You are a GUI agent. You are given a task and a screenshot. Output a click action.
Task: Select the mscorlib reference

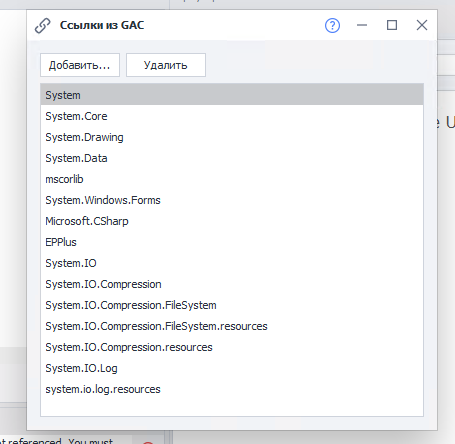pos(232,179)
